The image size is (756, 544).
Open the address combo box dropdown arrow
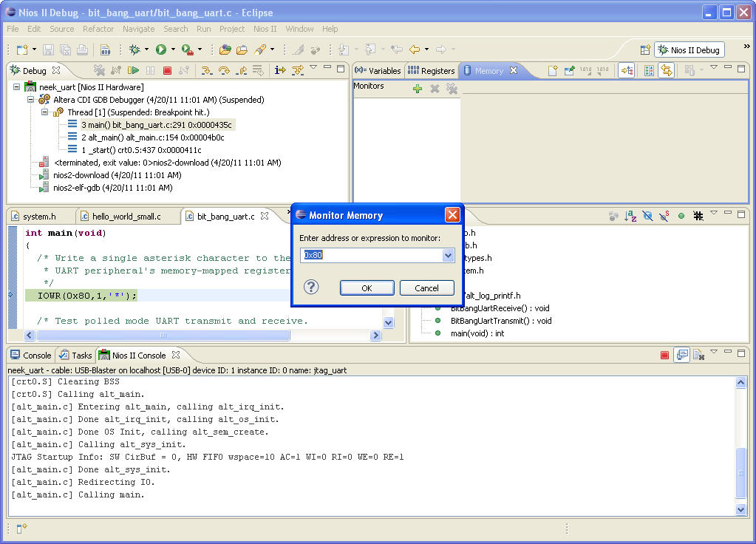point(447,255)
